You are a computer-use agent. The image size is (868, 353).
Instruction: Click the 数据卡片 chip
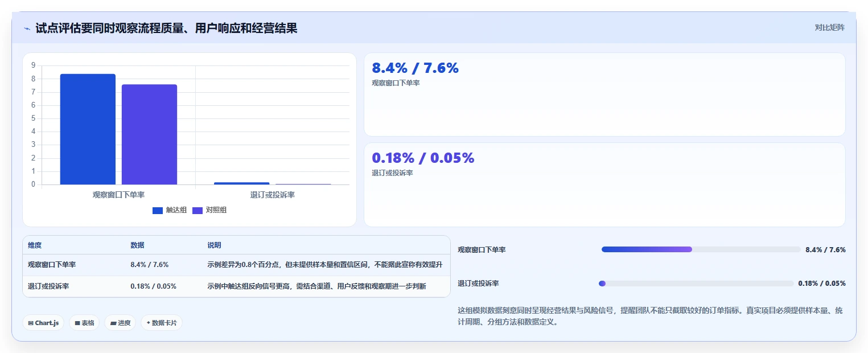click(x=162, y=323)
